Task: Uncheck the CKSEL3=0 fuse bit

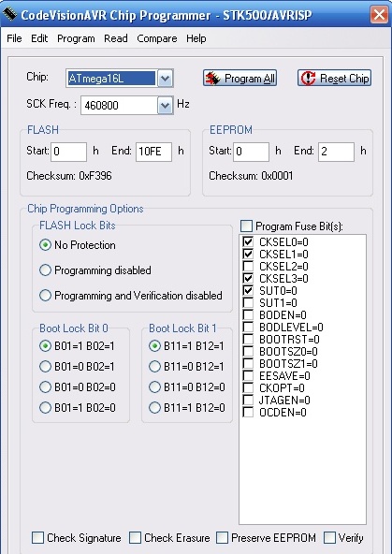Action: pos(248,278)
